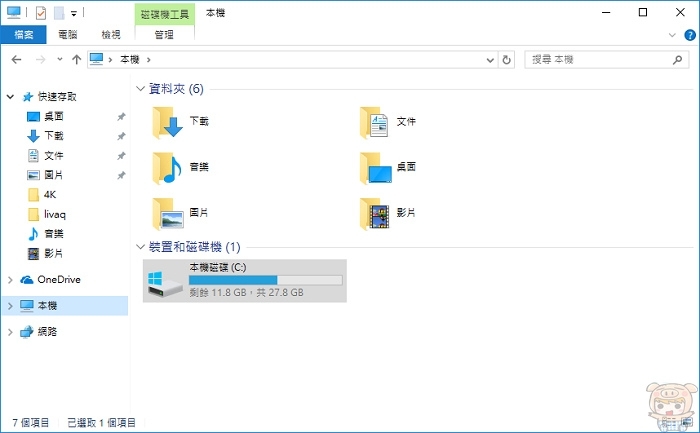Screen dimensions: 700x433
Task: Open the 下載 folder in main pane
Action: (180, 122)
